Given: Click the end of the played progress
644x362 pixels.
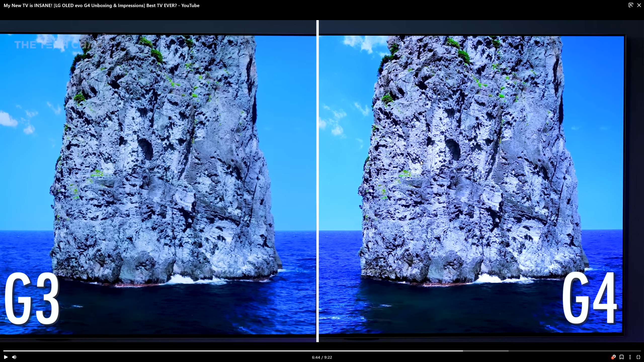Looking at the screenshot, I should coord(462,351).
